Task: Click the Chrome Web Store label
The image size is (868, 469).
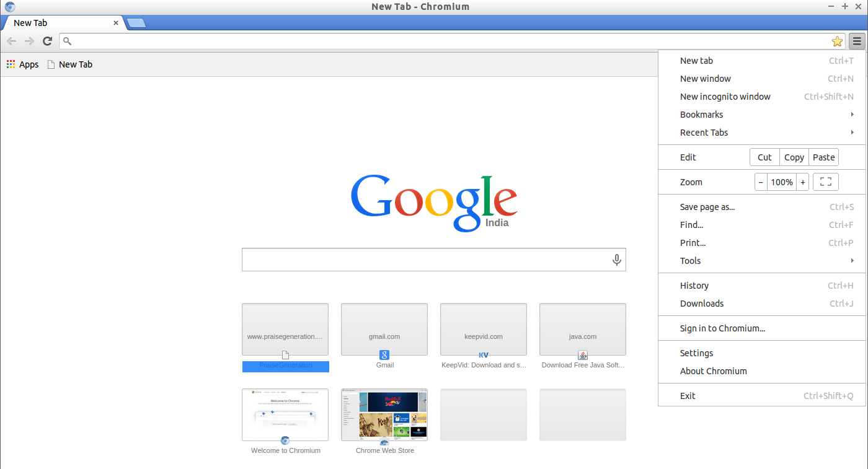Action: 385,450
